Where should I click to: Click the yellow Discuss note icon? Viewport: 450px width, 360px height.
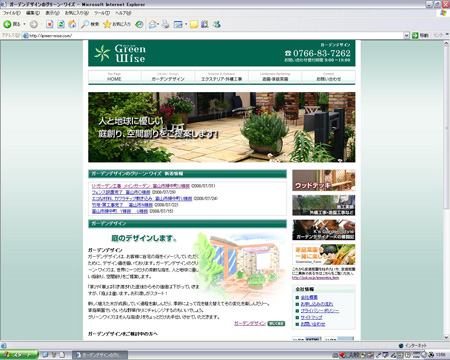click(x=194, y=24)
